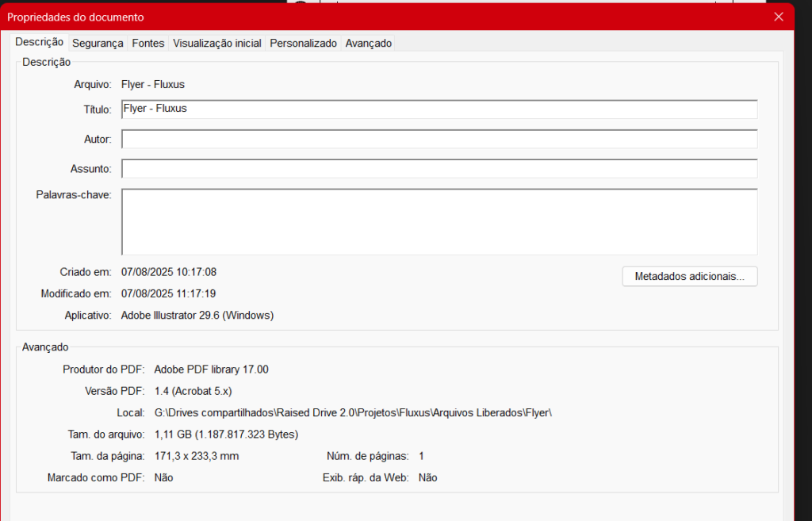Switch to the Avançado tab

click(x=368, y=43)
